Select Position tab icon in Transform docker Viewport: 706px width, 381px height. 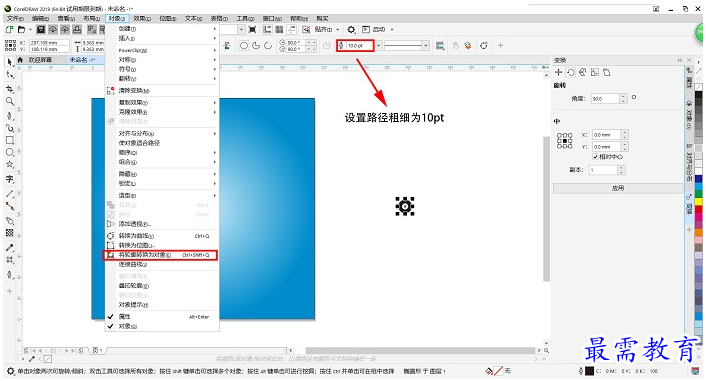click(558, 73)
